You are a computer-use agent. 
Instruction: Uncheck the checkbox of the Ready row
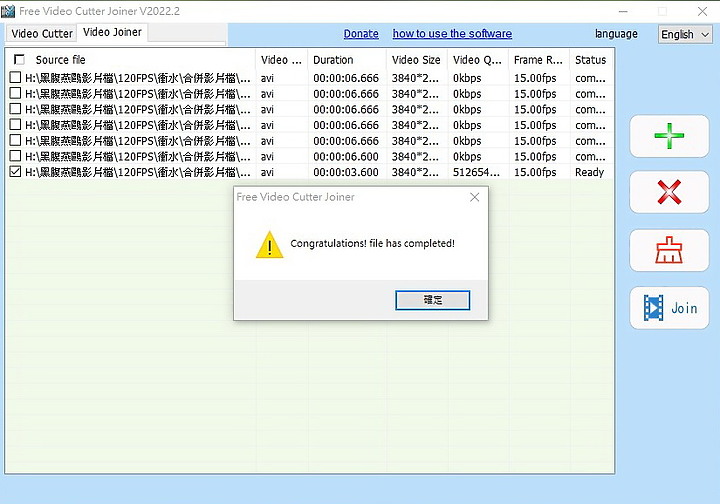15,172
